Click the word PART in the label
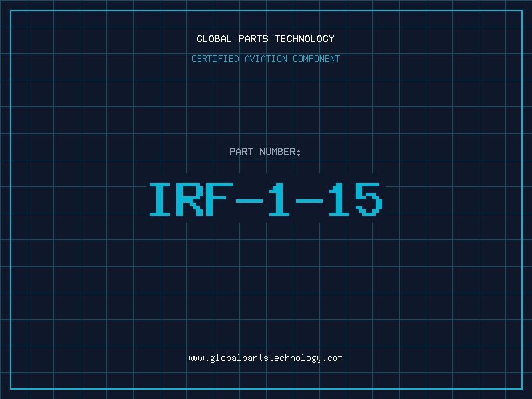 pos(241,152)
